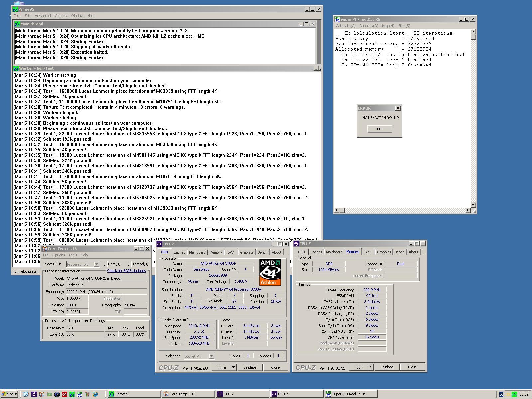This screenshot has height=399, width=532.
Task: Click Core Temp title bar icon
Action: pos(45,249)
